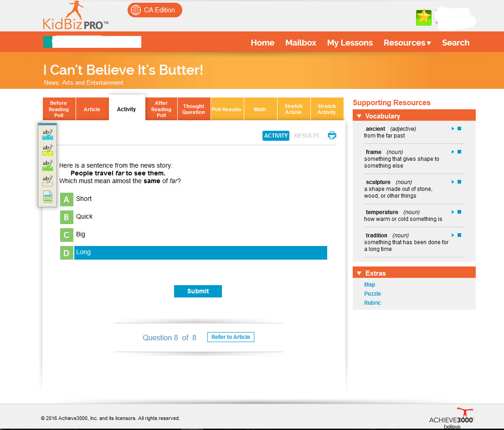Select the yellow highlighter tool
The height and width of the screenshot is (430, 504).
pyautogui.click(x=47, y=150)
